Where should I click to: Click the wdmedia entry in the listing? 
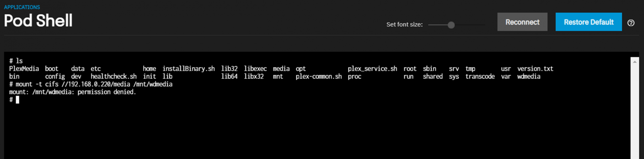(529, 76)
